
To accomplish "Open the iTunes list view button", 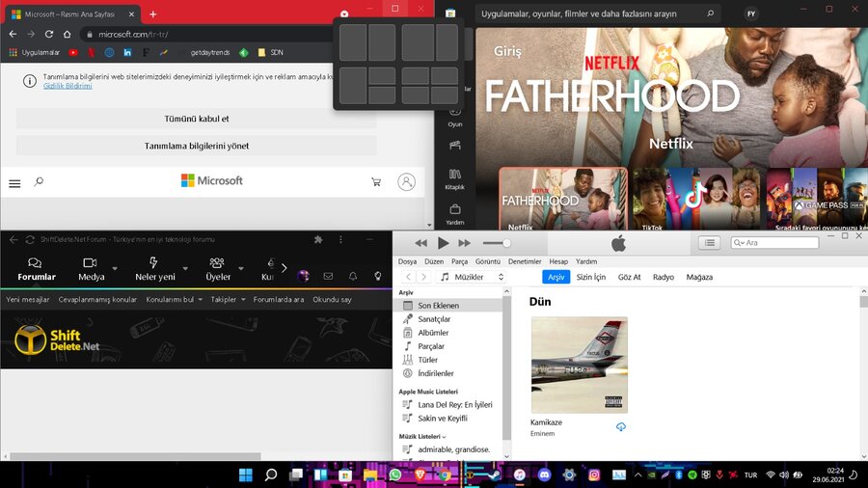I will click(710, 243).
